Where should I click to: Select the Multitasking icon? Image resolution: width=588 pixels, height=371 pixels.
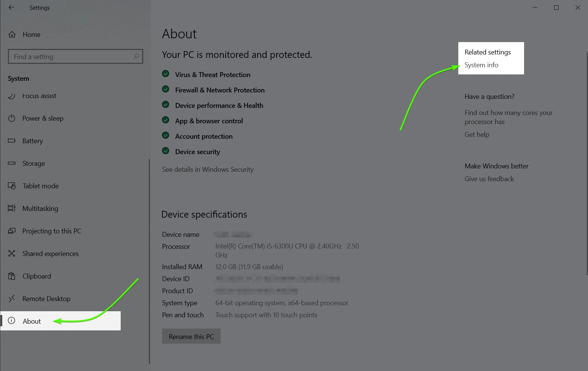point(11,208)
